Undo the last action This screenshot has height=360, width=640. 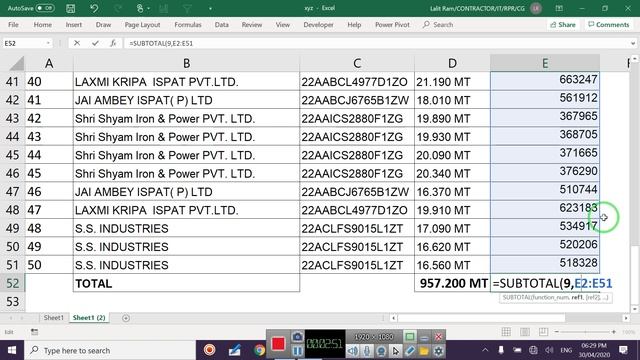(x=94, y=8)
